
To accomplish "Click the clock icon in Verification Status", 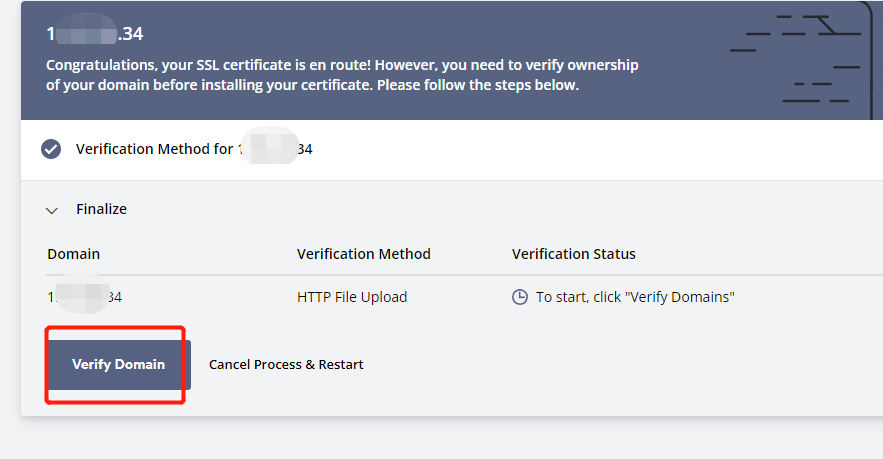I will pyautogui.click(x=519, y=297).
